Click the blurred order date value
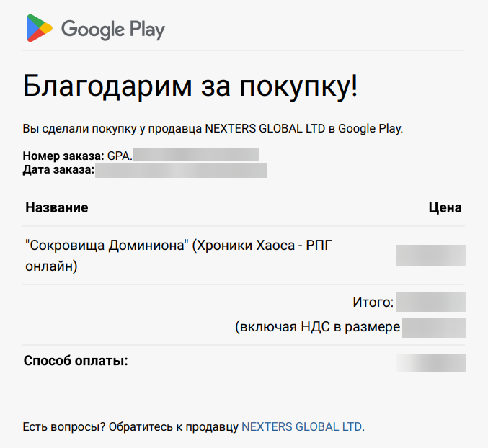488x448 pixels. 181,170
